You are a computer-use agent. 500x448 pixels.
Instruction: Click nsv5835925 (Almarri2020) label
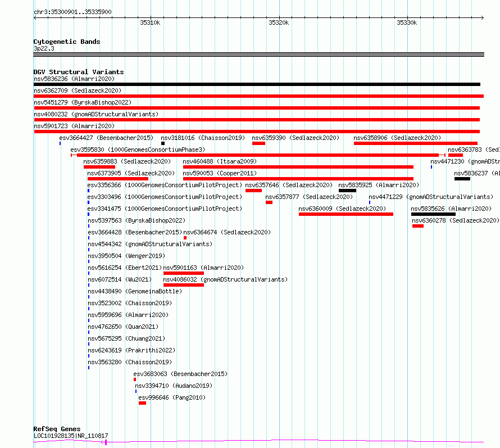click(379, 185)
